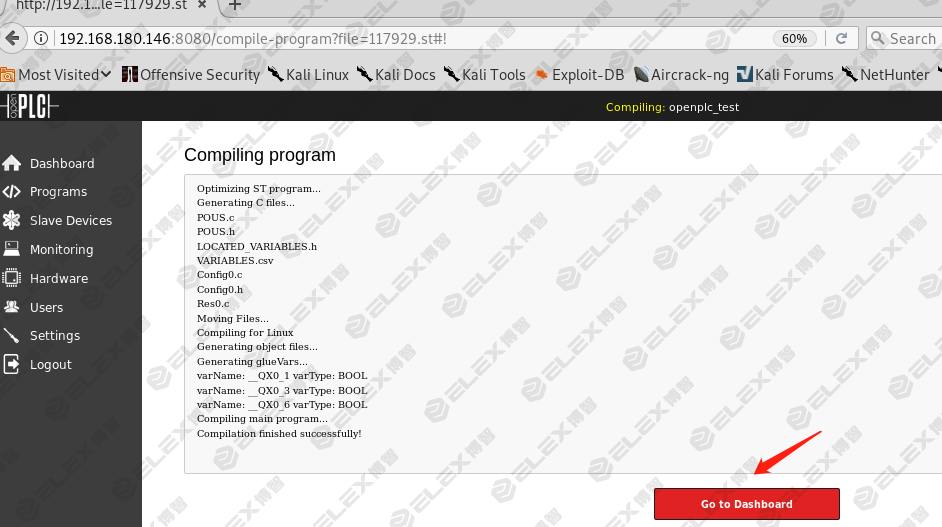Click the Go to Dashboard button

[746, 504]
